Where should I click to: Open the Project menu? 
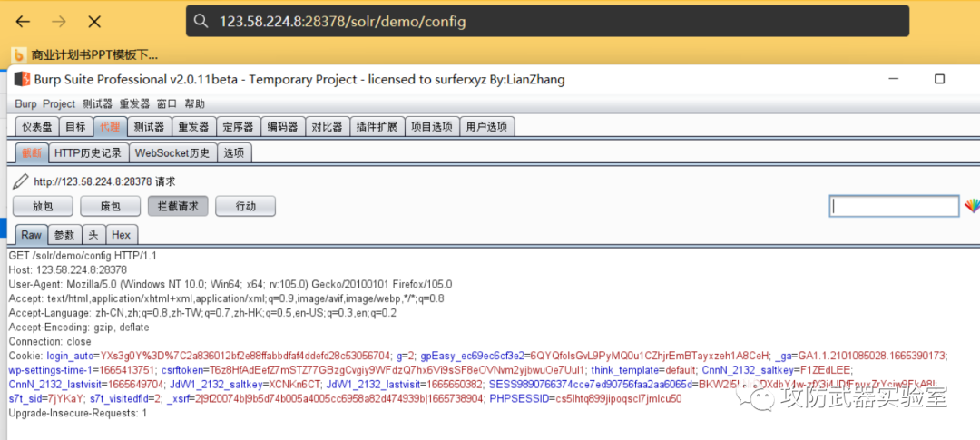click(x=59, y=103)
